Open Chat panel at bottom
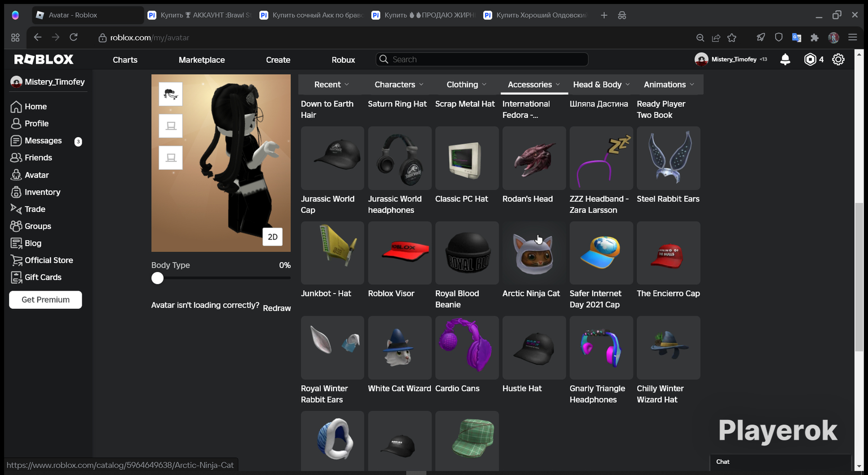 click(x=781, y=462)
